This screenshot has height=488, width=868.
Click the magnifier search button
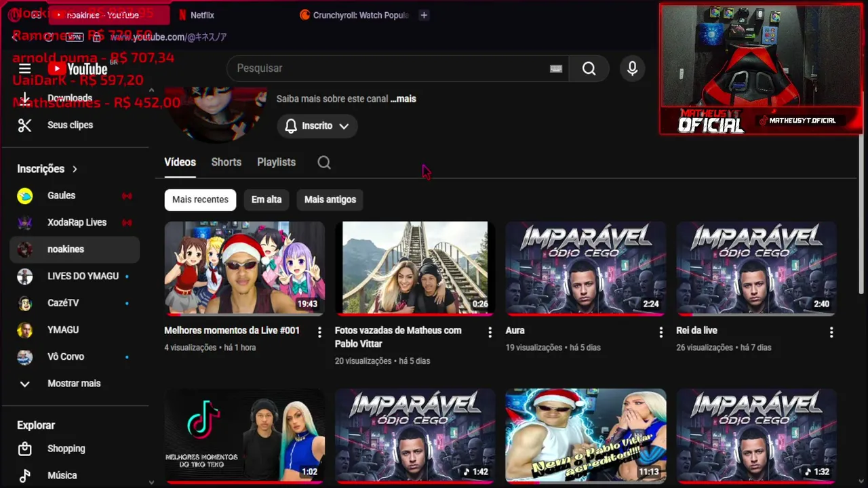pyautogui.click(x=589, y=68)
